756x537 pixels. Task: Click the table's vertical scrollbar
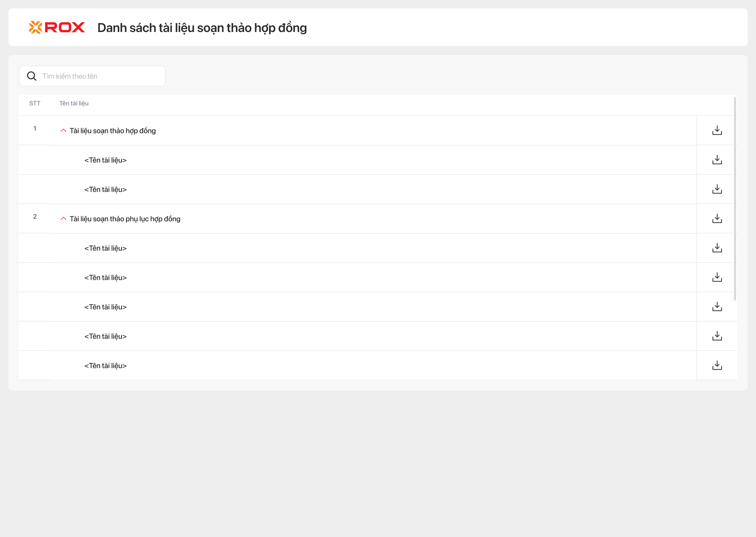tap(735, 198)
